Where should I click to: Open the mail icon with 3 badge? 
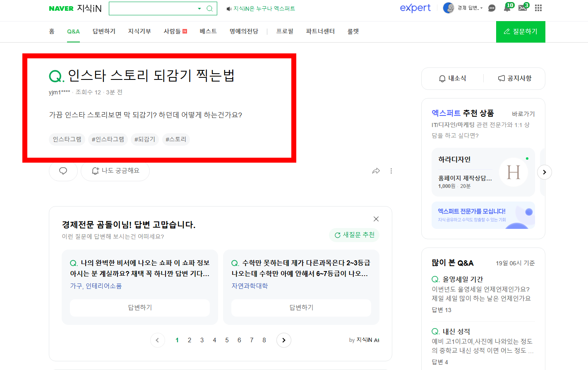click(x=523, y=7)
